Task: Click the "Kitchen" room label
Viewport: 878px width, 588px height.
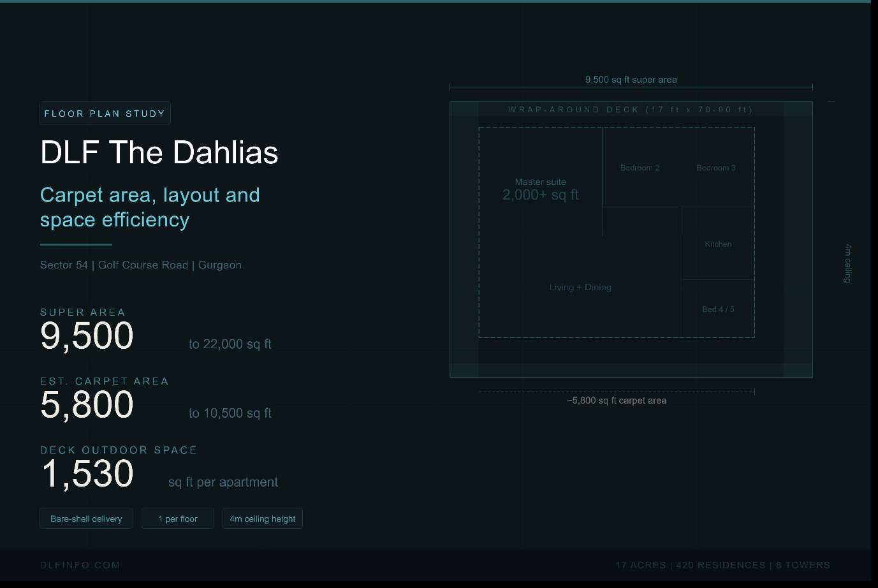Action: click(719, 244)
